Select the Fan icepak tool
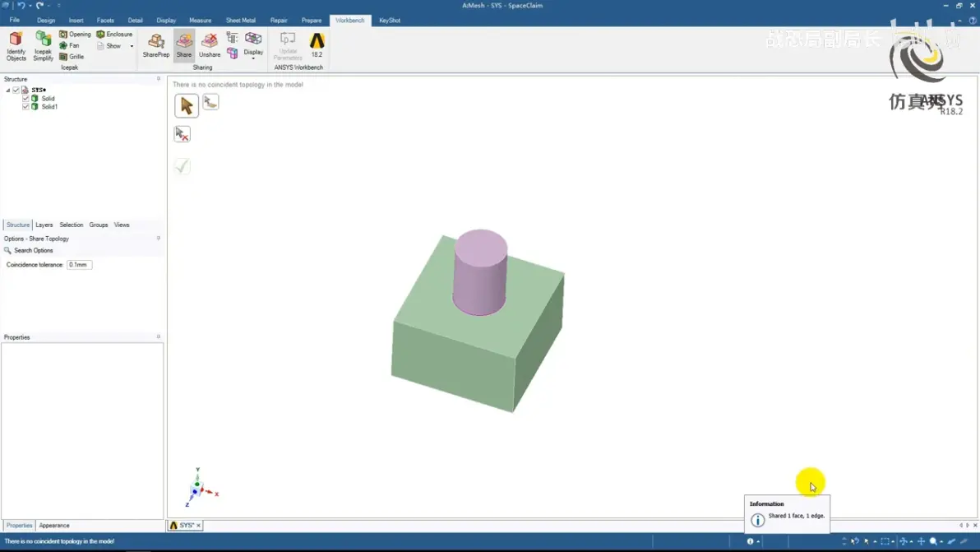The height and width of the screenshot is (552, 980). click(x=69, y=45)
